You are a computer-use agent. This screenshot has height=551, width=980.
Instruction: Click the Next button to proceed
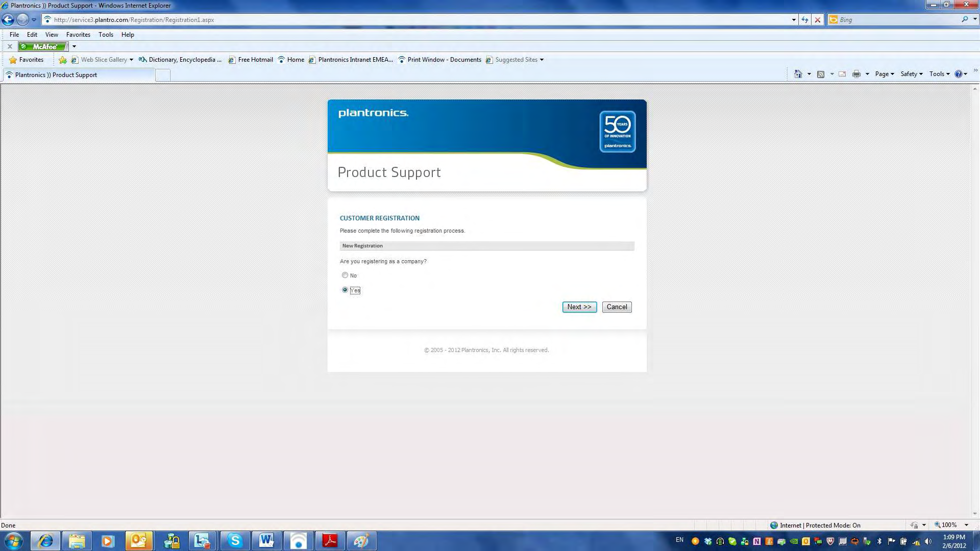(x=579, y=307)
